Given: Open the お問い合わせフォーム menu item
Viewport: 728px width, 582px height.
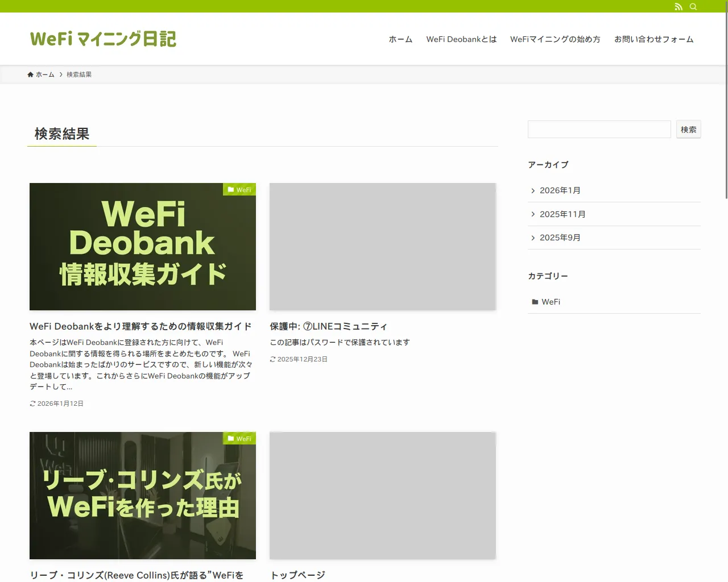Looking at the screenshot, I should pos(654,39).
